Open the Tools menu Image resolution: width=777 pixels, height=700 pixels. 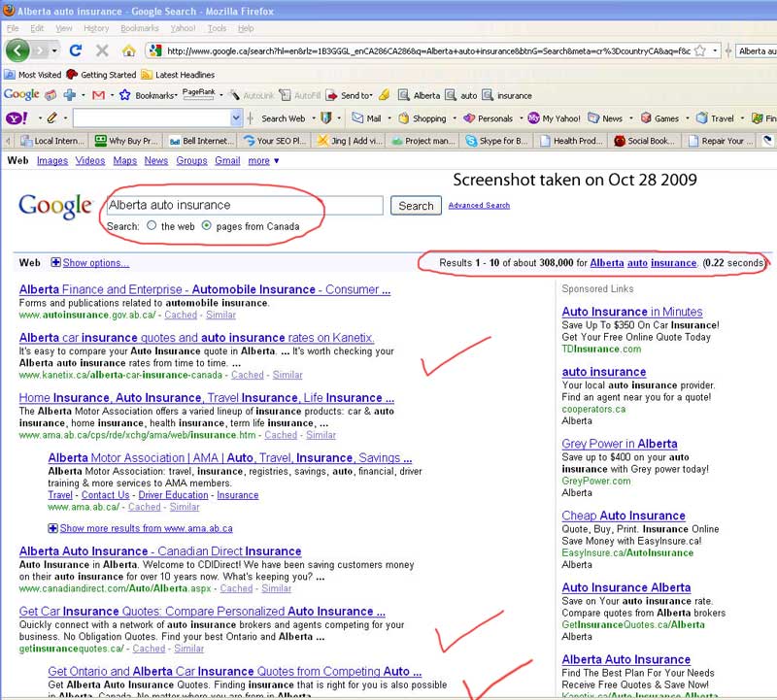click(x=217, y=28)
